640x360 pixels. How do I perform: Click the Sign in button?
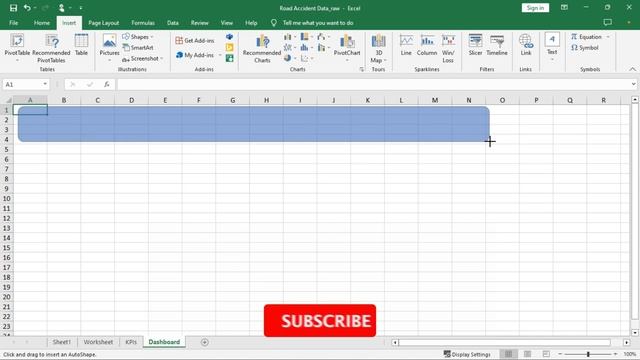point(535,8)
